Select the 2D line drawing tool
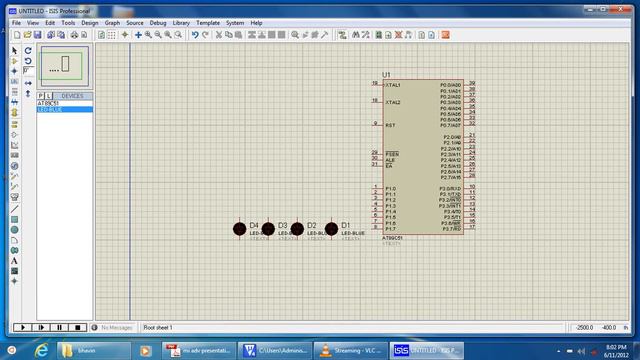640x360 pixels. pos(14,209)
